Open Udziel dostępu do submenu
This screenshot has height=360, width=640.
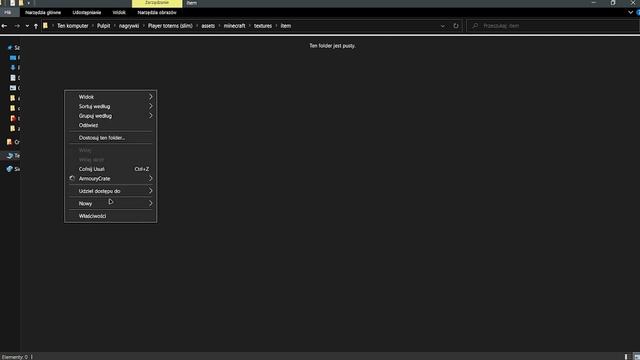pyautogui.click(x=111, y=191)
